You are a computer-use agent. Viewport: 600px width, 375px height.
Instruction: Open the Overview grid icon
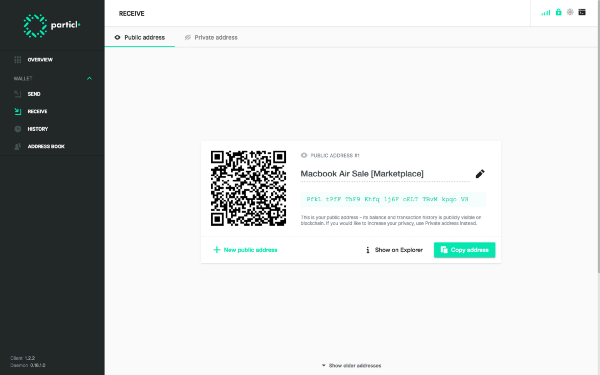(18, 60)
